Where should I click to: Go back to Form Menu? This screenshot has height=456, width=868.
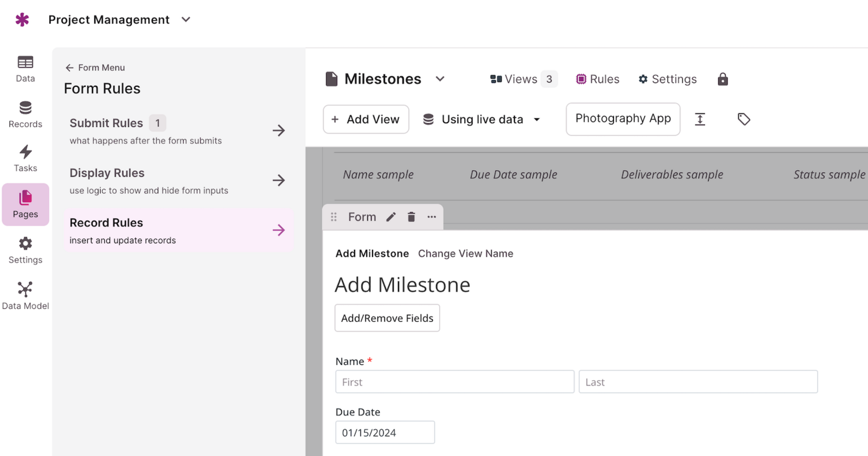(x=95, y=68)
